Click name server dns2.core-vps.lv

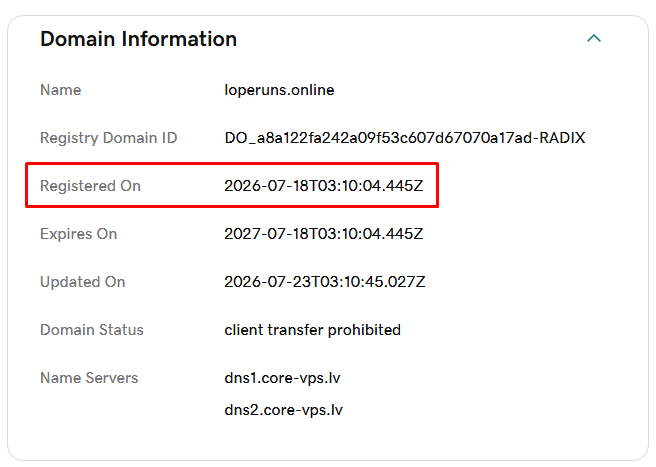click(283, 410)
